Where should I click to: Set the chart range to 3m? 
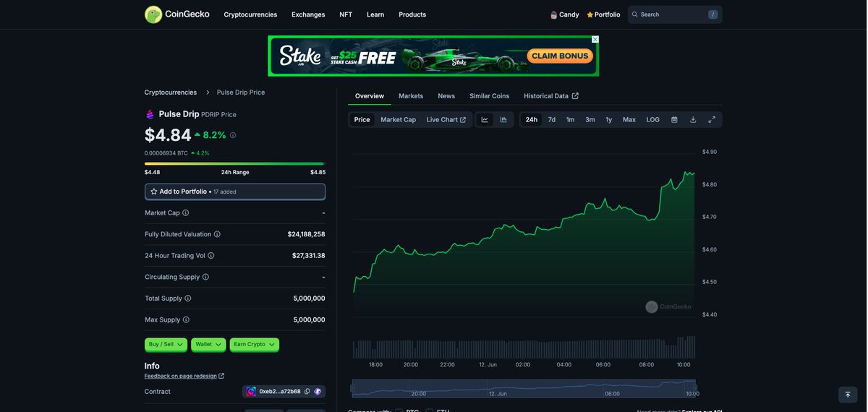click(x=590, y=120)
